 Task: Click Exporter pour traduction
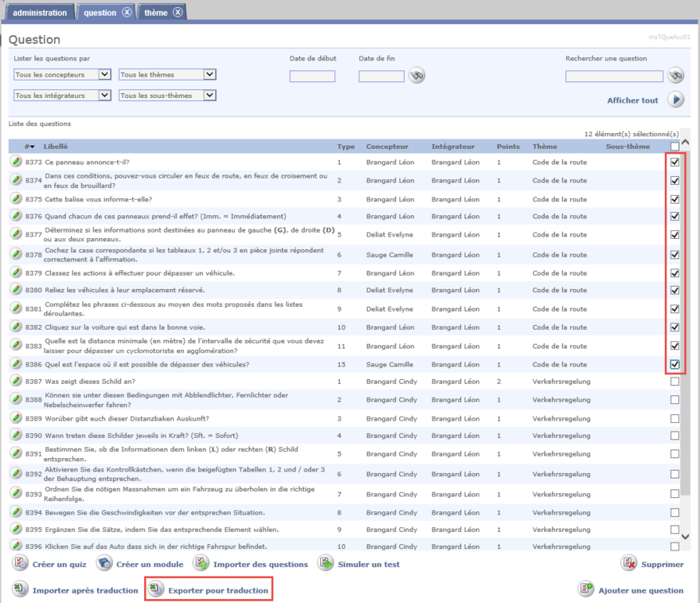point(218,590)
